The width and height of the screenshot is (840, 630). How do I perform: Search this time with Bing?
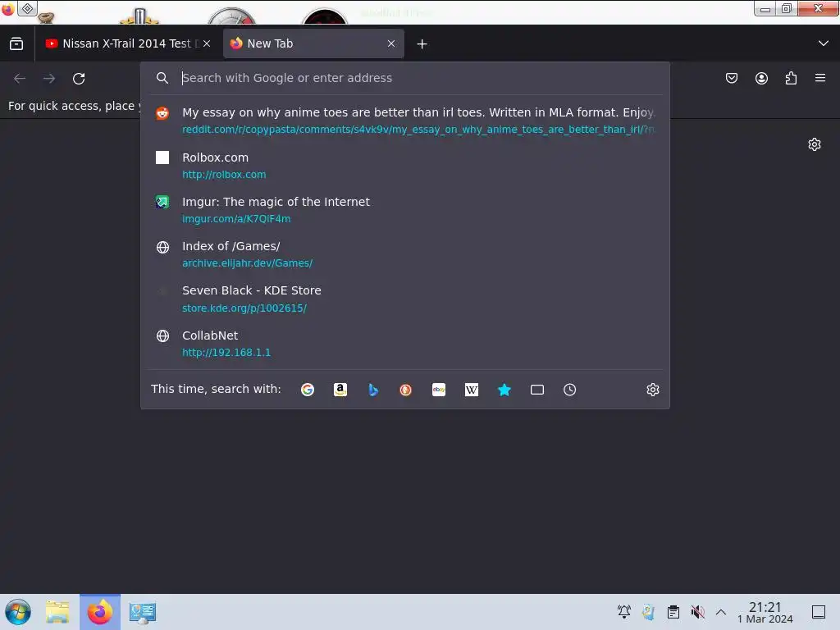tap(373, 390)
